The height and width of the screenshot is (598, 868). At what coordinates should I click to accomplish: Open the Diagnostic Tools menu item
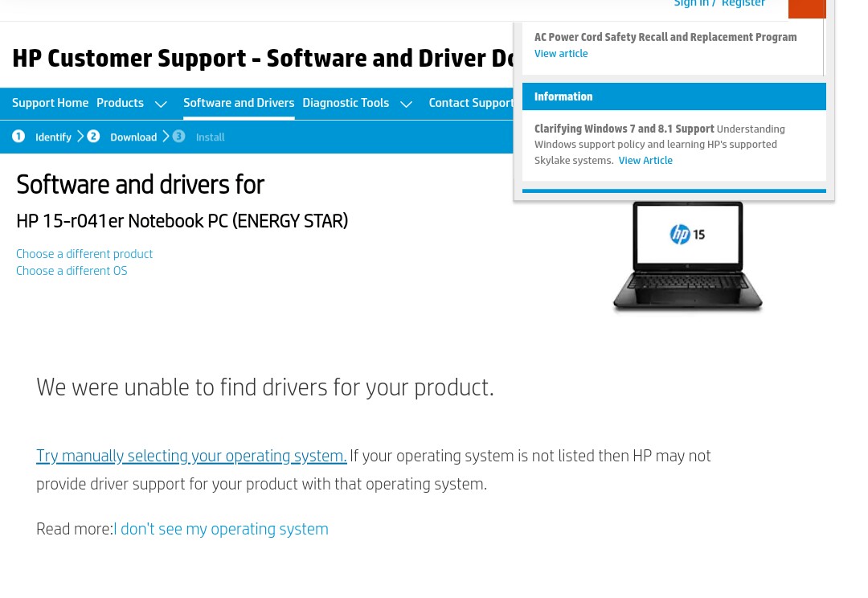coord(346,103)
